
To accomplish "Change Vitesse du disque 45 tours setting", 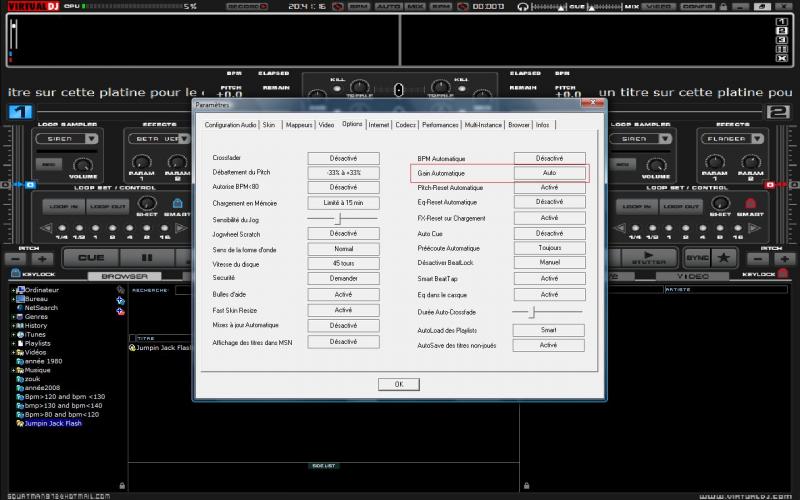I will [343, 263].
